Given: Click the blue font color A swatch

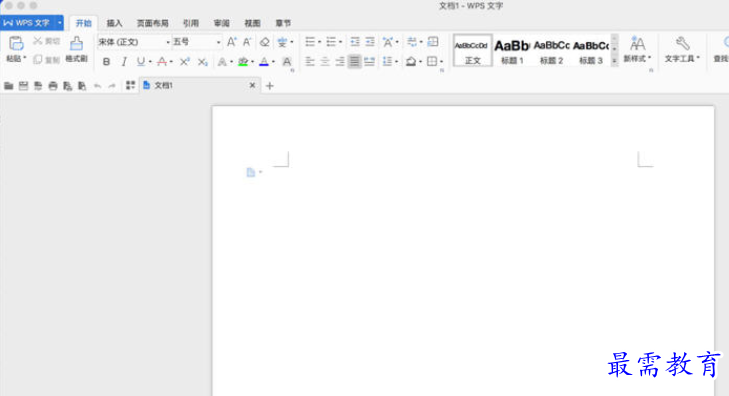Looking at the screenshot, I should point(264,61).
